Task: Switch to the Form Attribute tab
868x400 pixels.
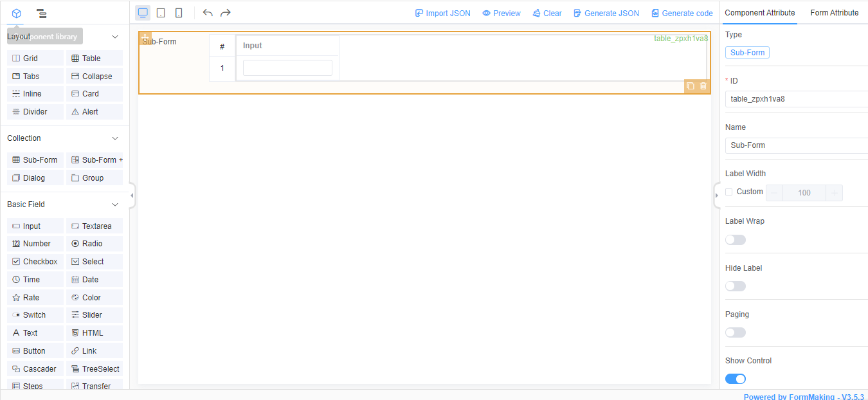Action: click(835, 13)
